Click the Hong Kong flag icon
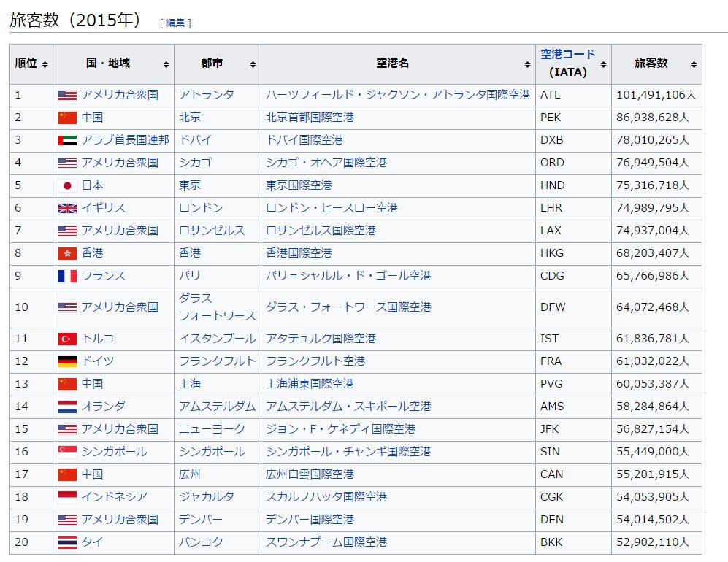The width and height of the screenshot is (728, 562). (x=67, y=253)
